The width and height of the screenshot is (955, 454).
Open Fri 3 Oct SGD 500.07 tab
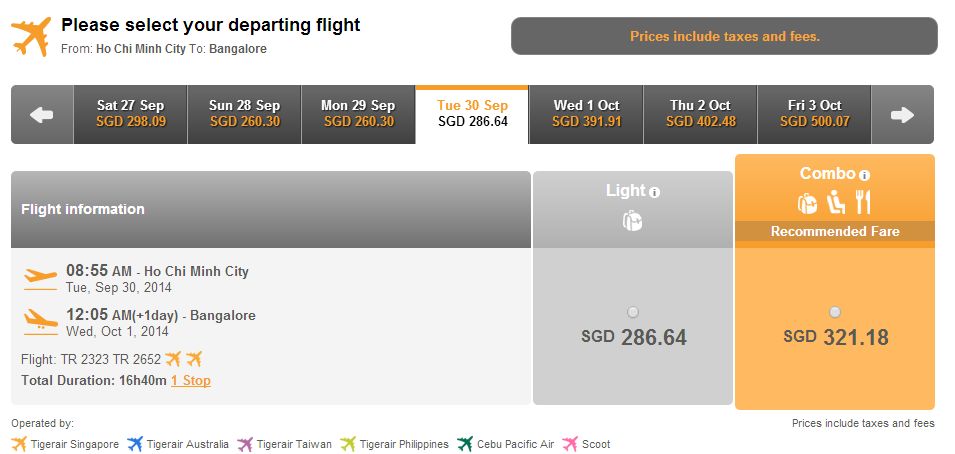(814, 115)
